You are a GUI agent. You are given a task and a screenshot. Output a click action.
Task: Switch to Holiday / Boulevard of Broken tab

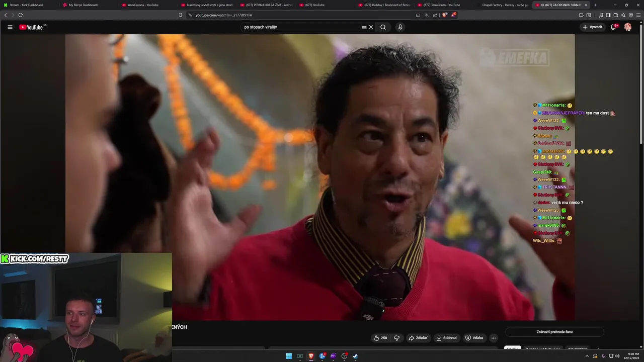tap(385, 5)
